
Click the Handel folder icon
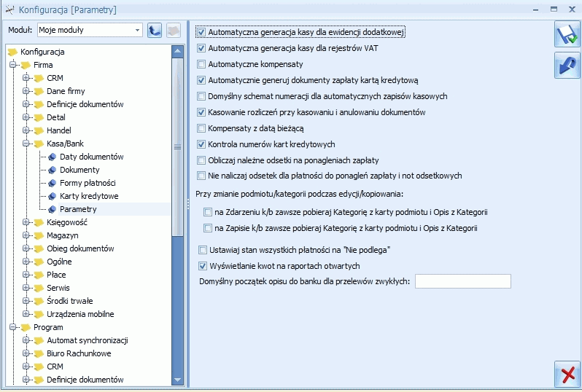pos(39,131)
